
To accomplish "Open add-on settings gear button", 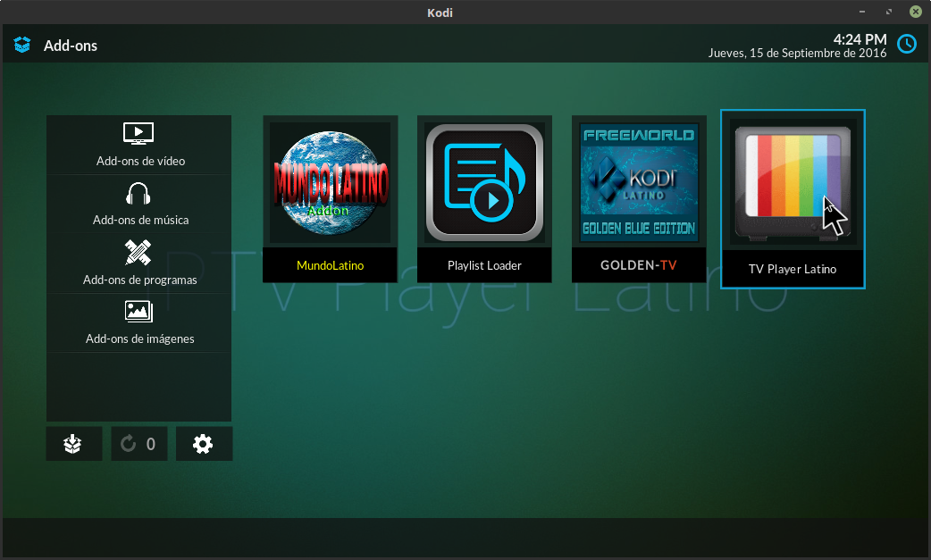I will pos(204,444).
